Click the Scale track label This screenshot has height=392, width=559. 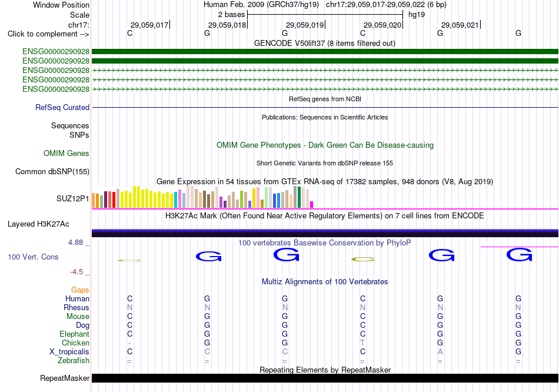tap(79, 15)
